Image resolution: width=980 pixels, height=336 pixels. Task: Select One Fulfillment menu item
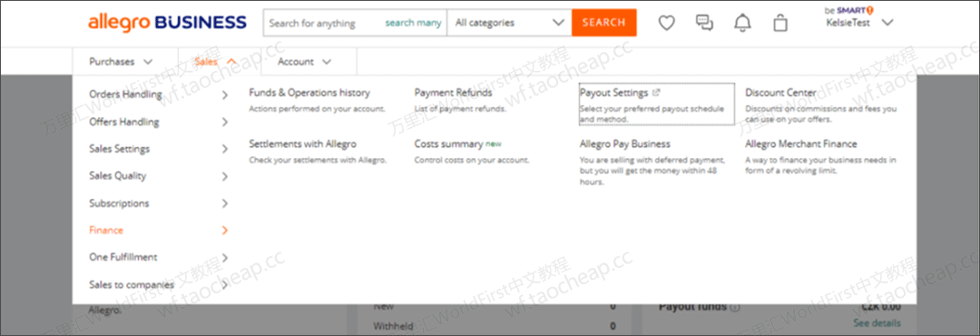[123, 257]
